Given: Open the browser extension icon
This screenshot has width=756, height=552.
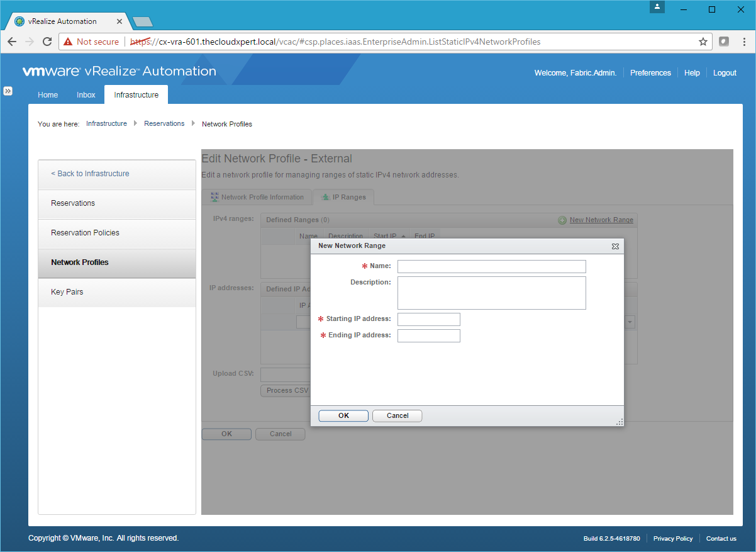Looking at the screenshot, I should pos(724,42).
